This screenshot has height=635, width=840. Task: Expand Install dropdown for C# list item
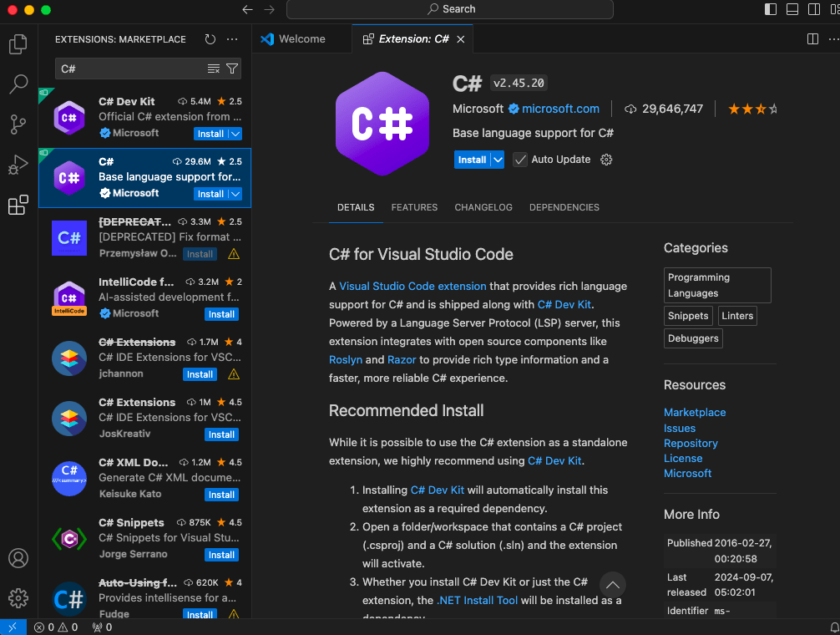[x=235, y=194]
